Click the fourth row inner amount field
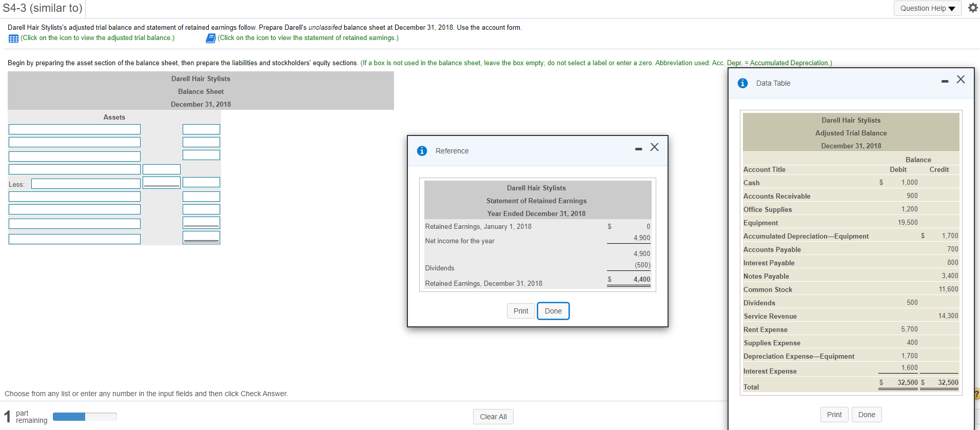980x430 pixels. (162, 169)
